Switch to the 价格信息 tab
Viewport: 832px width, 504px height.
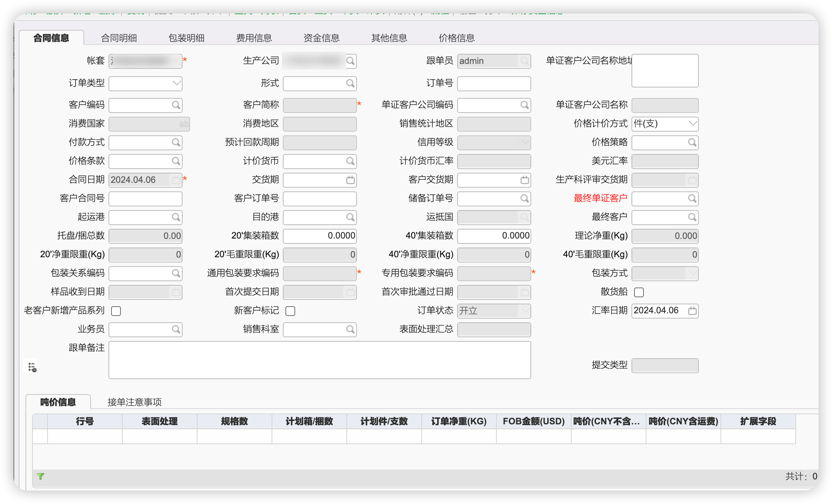pos(456,38)
